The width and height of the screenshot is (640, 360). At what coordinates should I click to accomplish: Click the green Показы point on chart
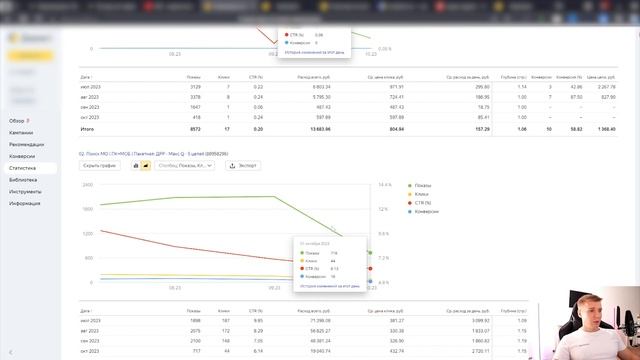(370, 253)
